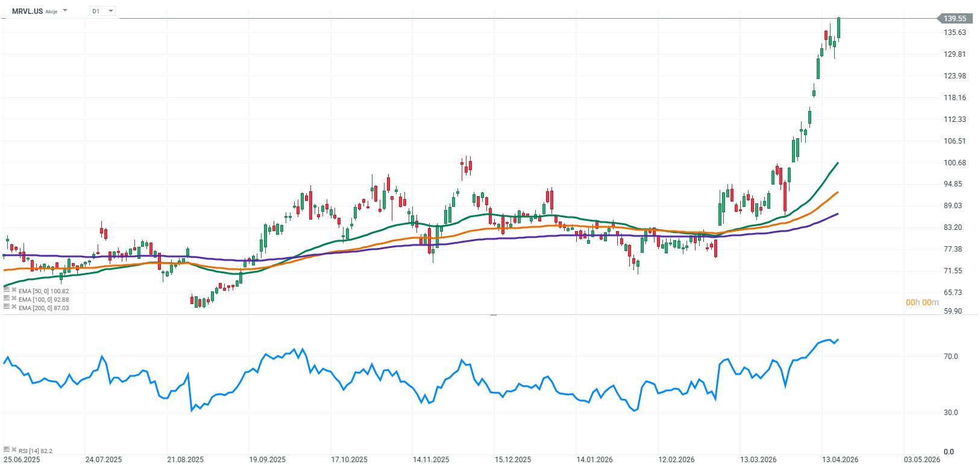Remove the RSI 14 indicator

14,450
